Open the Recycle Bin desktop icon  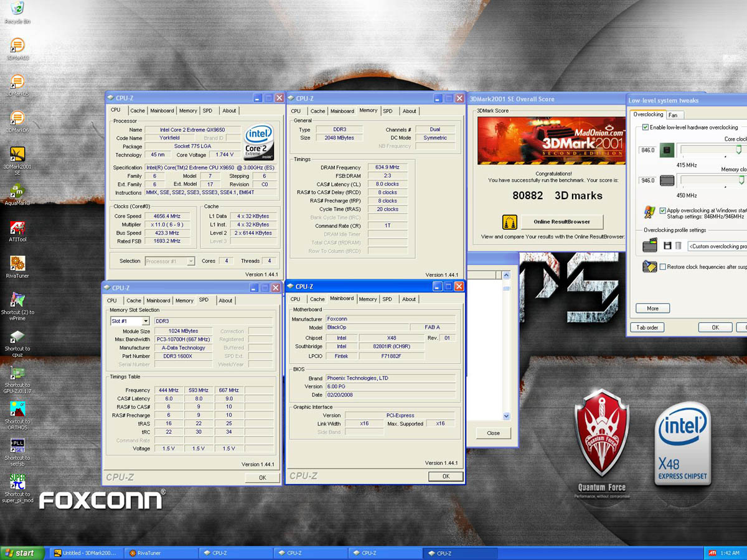[17, 9]
